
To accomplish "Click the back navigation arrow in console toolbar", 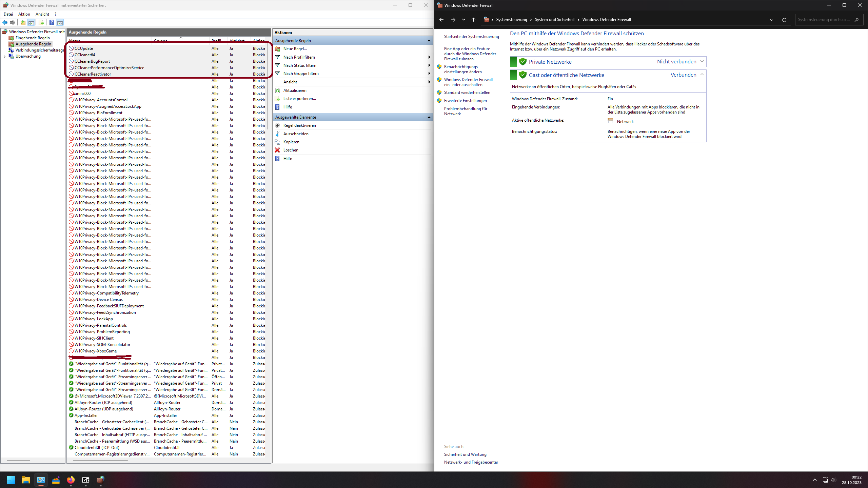I will 5,22.
